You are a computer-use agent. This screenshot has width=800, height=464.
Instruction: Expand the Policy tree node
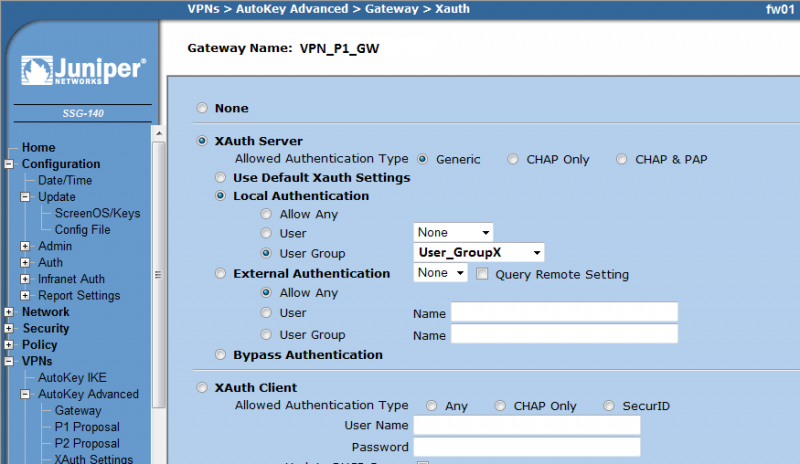click(9, 345)
